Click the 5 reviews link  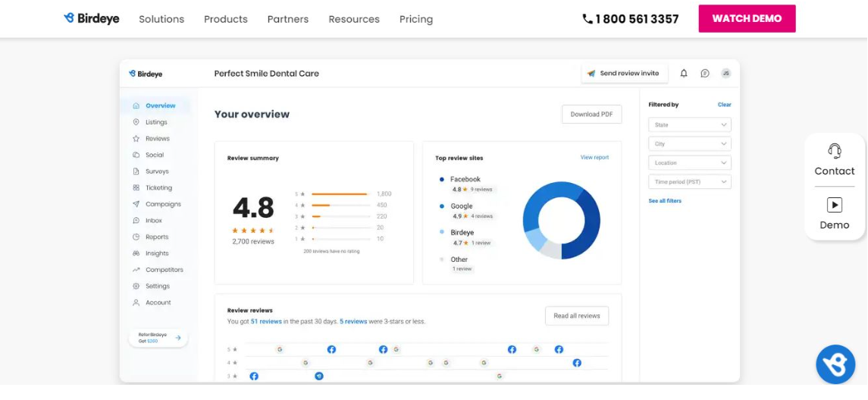pos(353,321)
